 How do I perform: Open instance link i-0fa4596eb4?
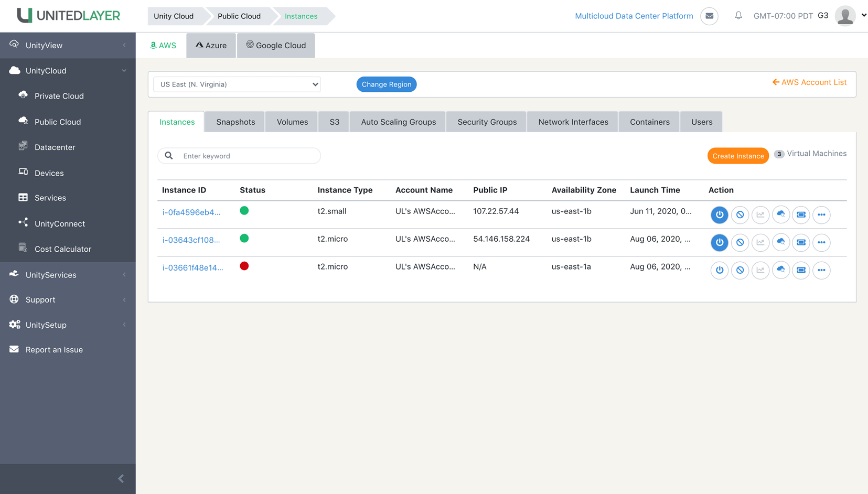tap(191, 212)
